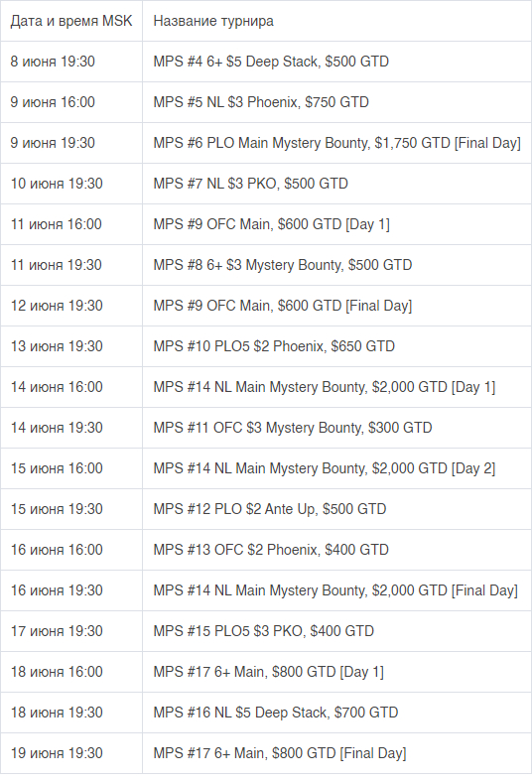Select MPS #6 PLO Main Mystery Bounty Final Day
Image resolution: width=532 pixels, height=781 pixels.
point(336,143)
